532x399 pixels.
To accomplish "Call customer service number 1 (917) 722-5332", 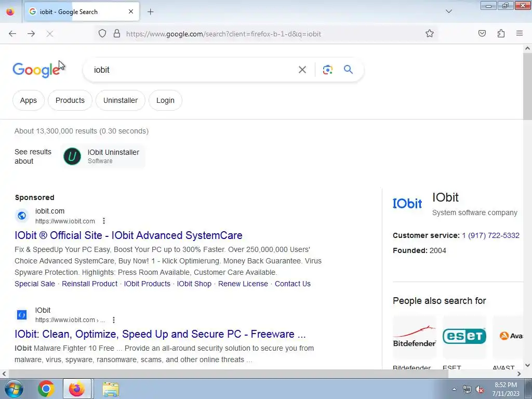I will (x=490, y=235).
